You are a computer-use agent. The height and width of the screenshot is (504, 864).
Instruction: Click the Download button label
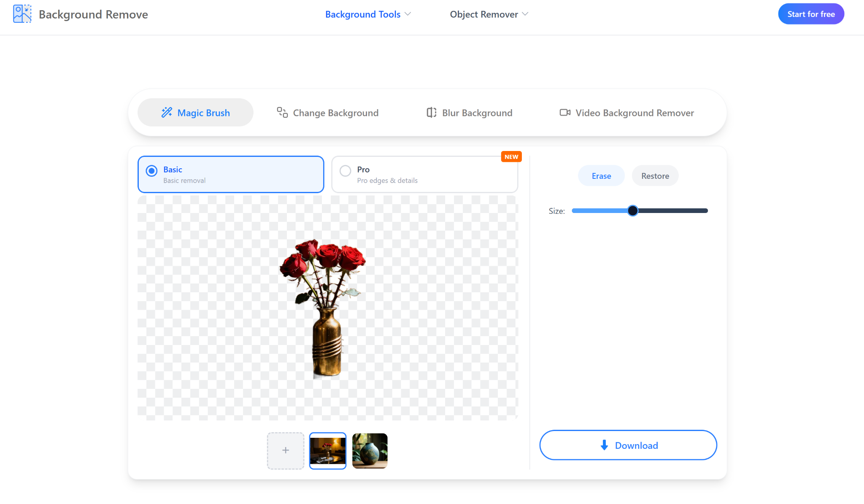(x=636, y=445)
